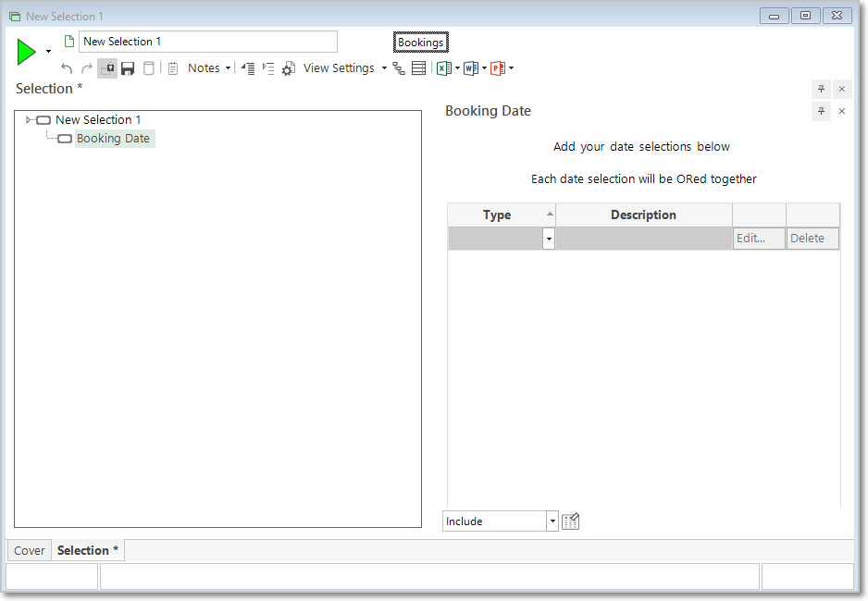Sort by the Type column header

click(502, 215)
